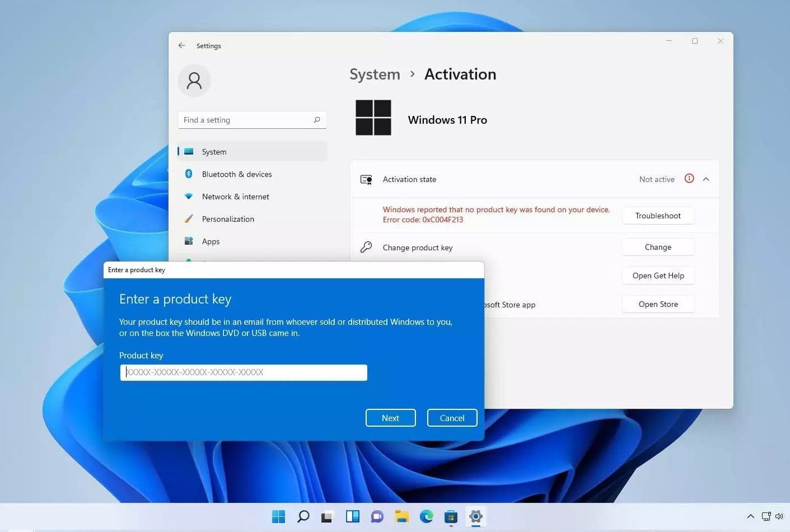Click the Troubleshoot button
This screenshot has height=532, width=790.
click(658, 216)
